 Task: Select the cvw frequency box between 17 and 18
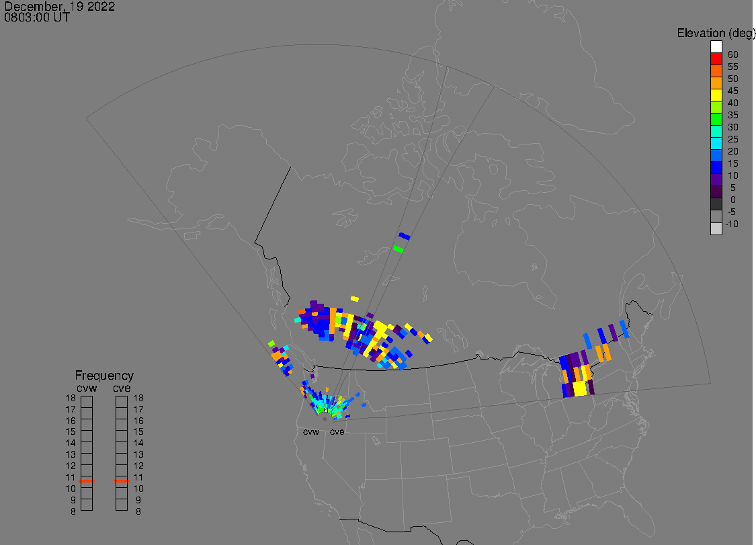[87, 402]
